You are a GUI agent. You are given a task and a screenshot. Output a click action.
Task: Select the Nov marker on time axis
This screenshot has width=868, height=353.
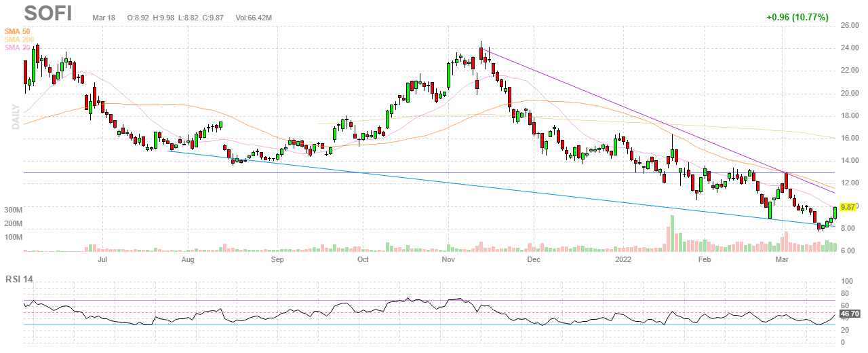click(x=448, y=259)
